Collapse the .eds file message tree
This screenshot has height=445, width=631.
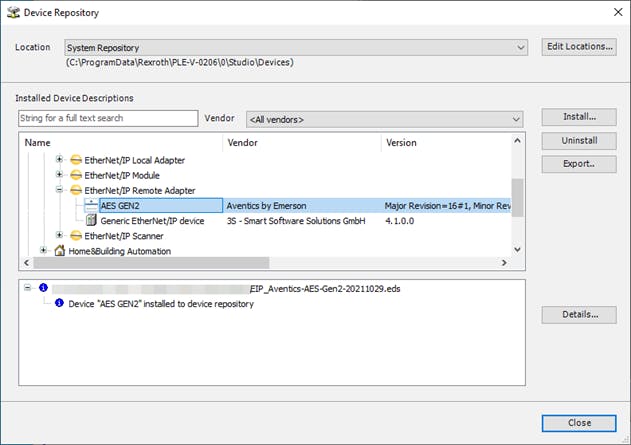pos(27,288)
